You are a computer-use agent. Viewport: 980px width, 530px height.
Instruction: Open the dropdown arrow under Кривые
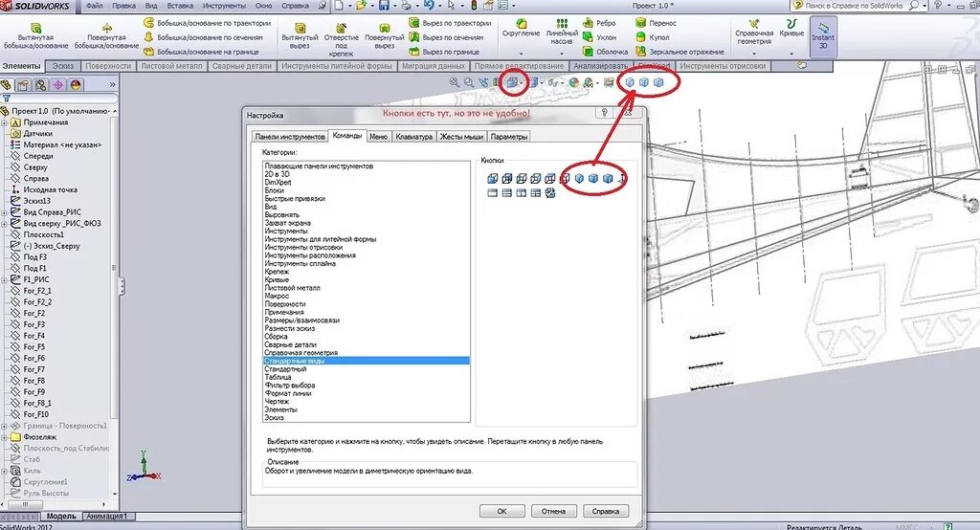(x=791, y=54)
